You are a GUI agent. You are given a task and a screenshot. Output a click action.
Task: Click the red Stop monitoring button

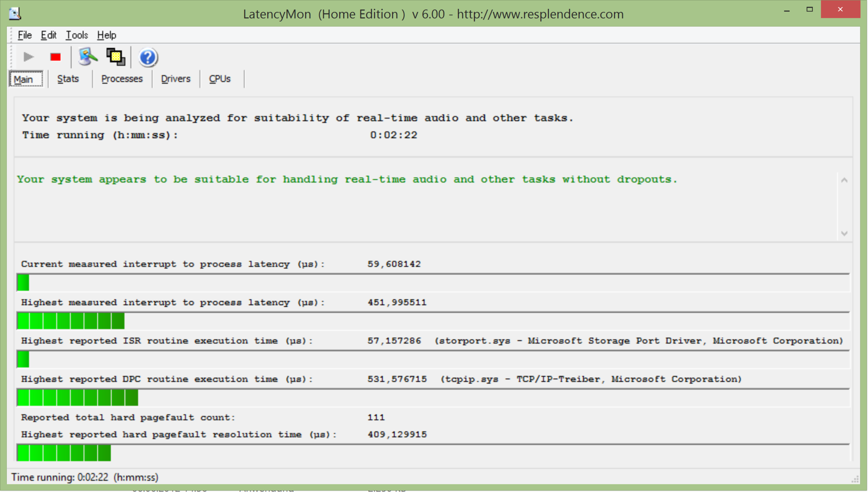[x=56, y=57]
